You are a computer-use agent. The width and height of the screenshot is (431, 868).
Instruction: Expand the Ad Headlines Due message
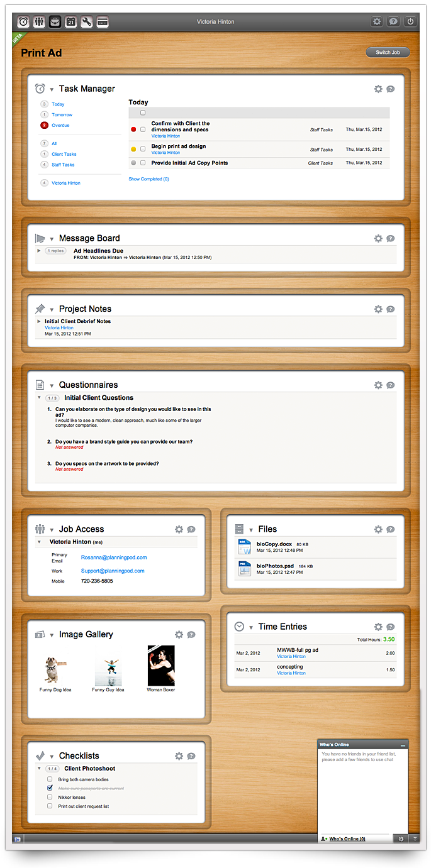[39, 251]
